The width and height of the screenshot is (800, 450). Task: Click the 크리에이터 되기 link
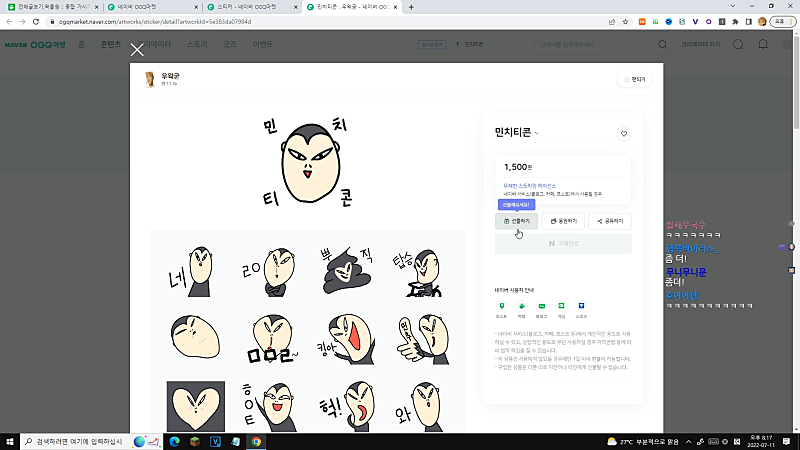(701, 45)
